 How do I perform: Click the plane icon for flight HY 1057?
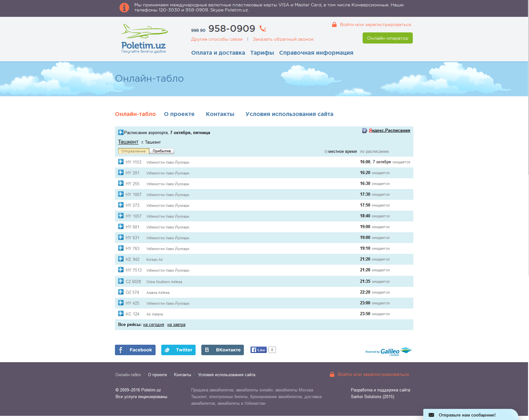pos(121,215)
